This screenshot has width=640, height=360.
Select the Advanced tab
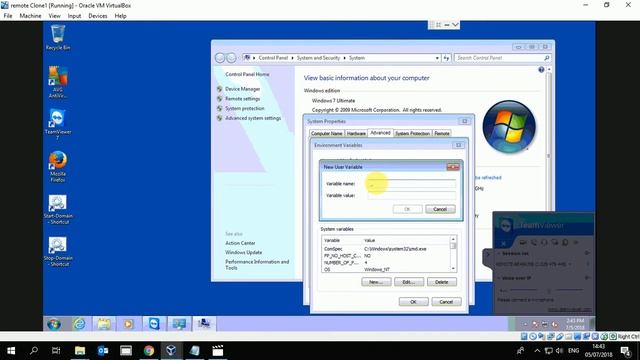point(380,133)
